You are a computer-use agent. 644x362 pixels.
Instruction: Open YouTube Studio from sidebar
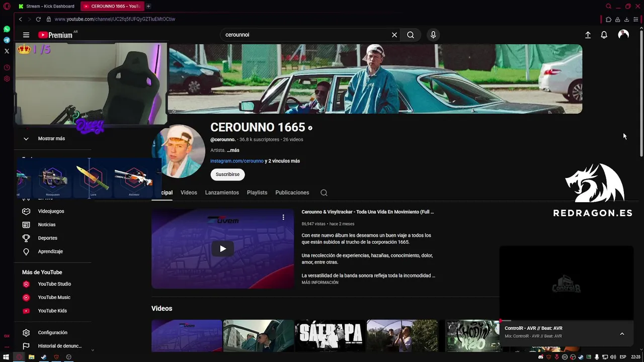(x=54, y=284)
